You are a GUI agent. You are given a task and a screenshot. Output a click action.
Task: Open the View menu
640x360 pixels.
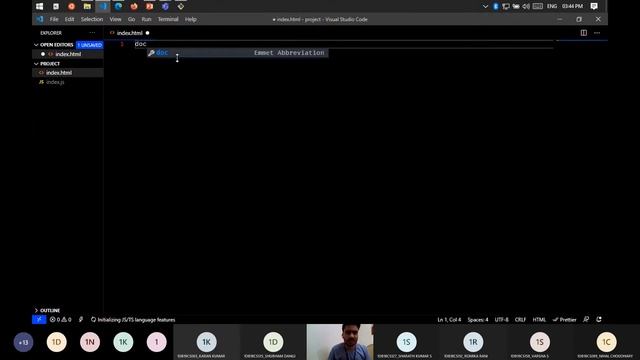click(115, 19)
